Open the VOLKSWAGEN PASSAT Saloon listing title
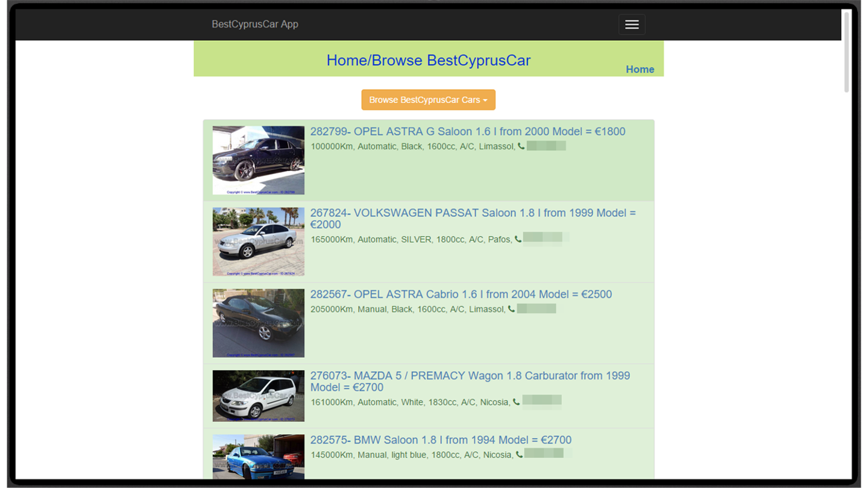Screen dimensions: 868x488 point(473,219)
